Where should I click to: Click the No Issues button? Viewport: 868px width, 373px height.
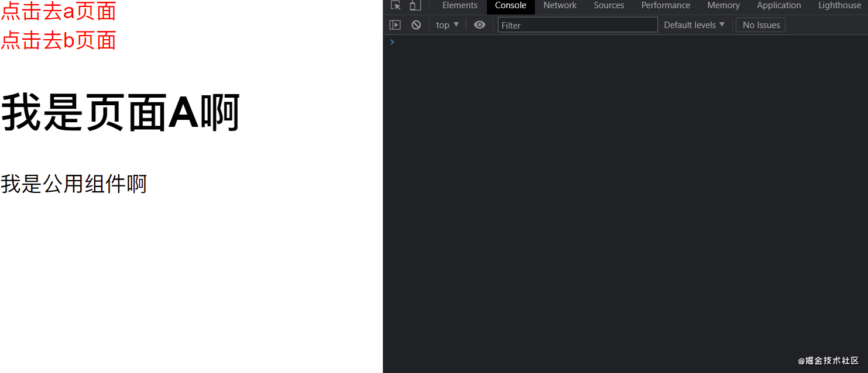pos(760,25)
